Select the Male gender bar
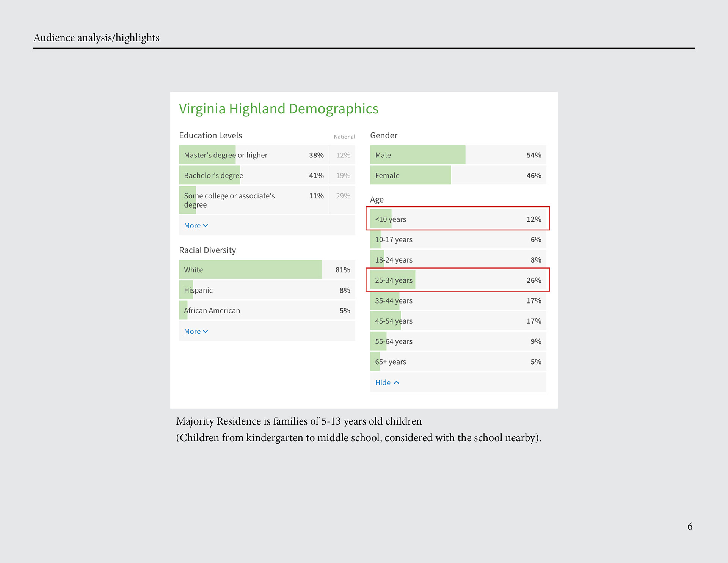The height and width of the screenshot is (563, 728). pyautogui.click(x=458, y=155)
